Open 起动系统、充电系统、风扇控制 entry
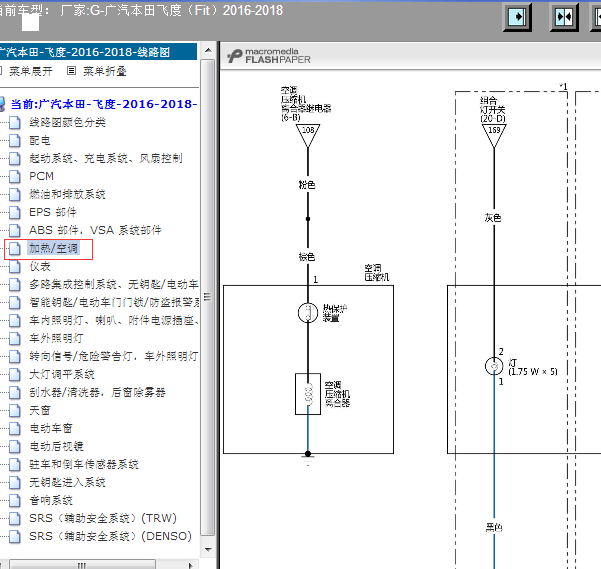 click(x=106, y=158)
